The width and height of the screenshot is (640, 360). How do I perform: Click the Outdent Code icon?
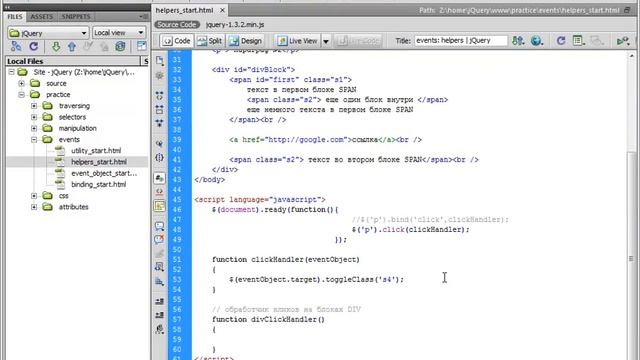coord(160,315)
